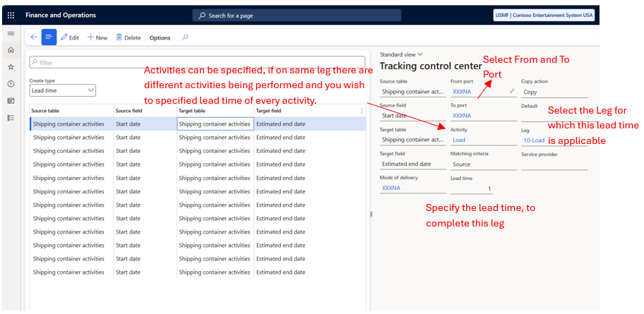Open Modules list icon in sidebar
The image size is (644, 314).
[x=11, y=118]
